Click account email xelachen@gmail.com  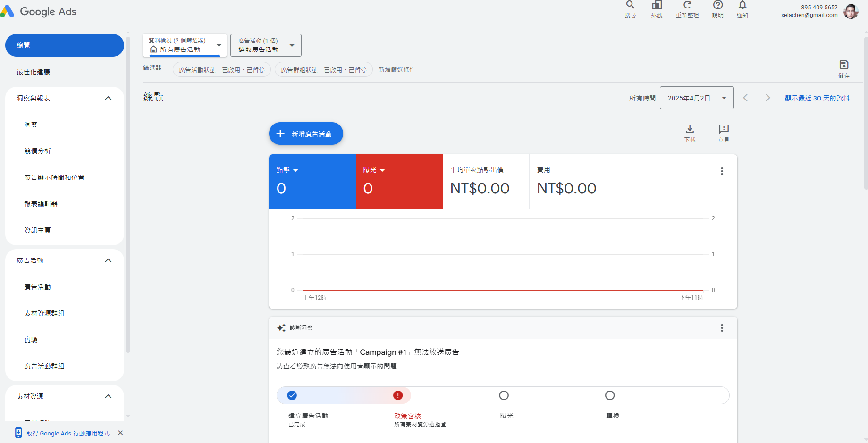(x=809, y=15)
